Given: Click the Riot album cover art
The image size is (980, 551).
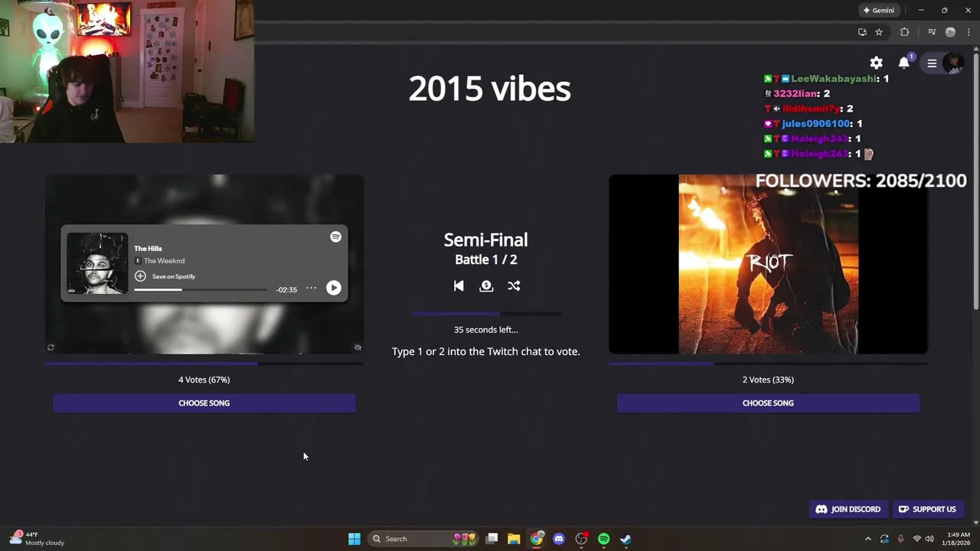Looking at the screenshot, I should coord(768,264).
